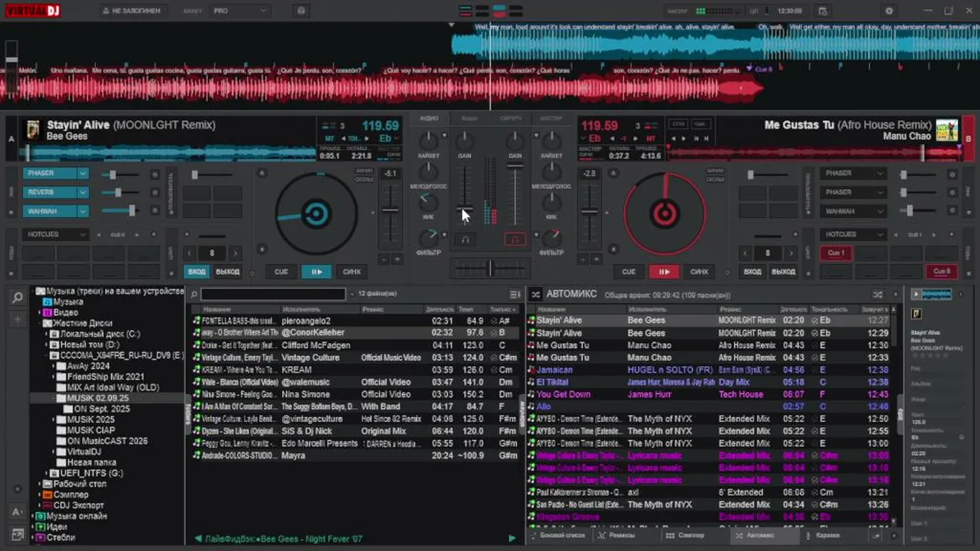
Task: Toggle the PHASER effect on deck B
Action: point(846,174)
